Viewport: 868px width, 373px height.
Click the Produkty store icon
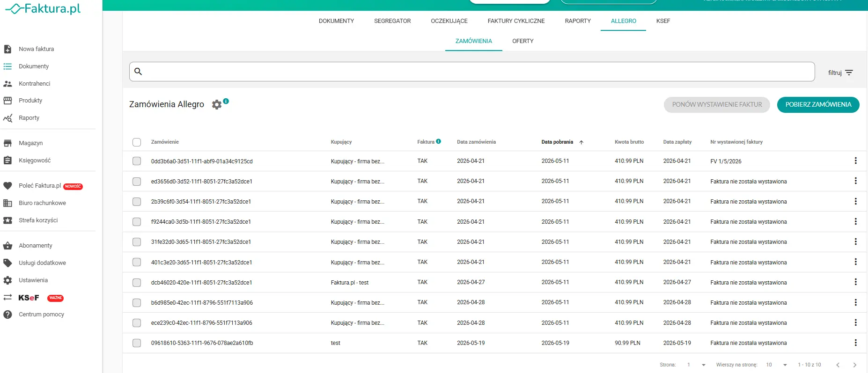[7, 101]
